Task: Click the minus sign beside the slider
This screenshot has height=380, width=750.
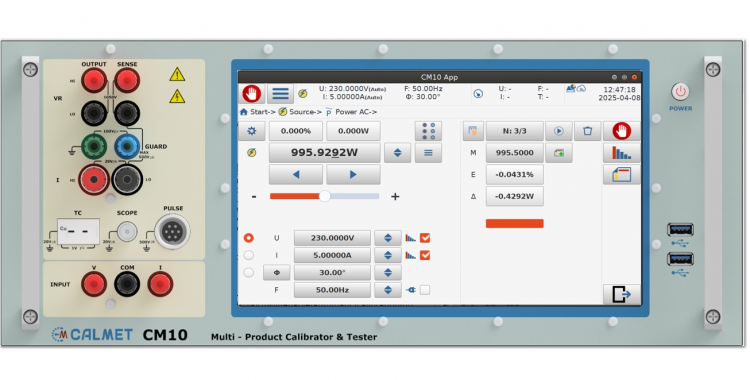Action: click(254, 196)
